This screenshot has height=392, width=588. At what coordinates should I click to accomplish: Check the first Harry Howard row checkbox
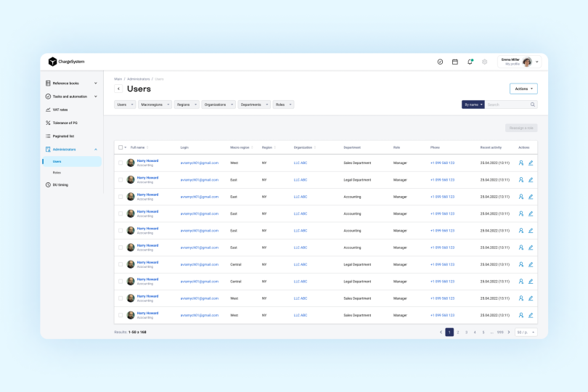click(x=121, y=163)
